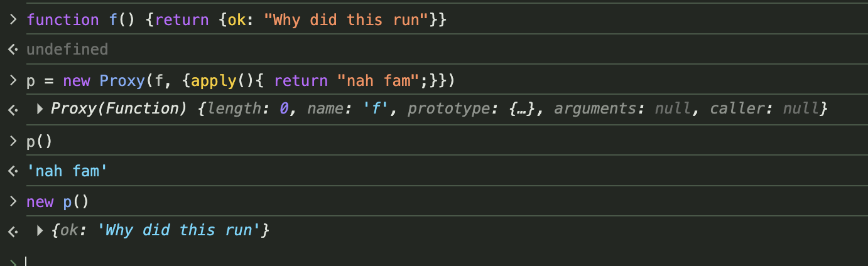Click the 'function f()' definition line
The height and width of the screenshot is (266, 868).
pos(236,20)
